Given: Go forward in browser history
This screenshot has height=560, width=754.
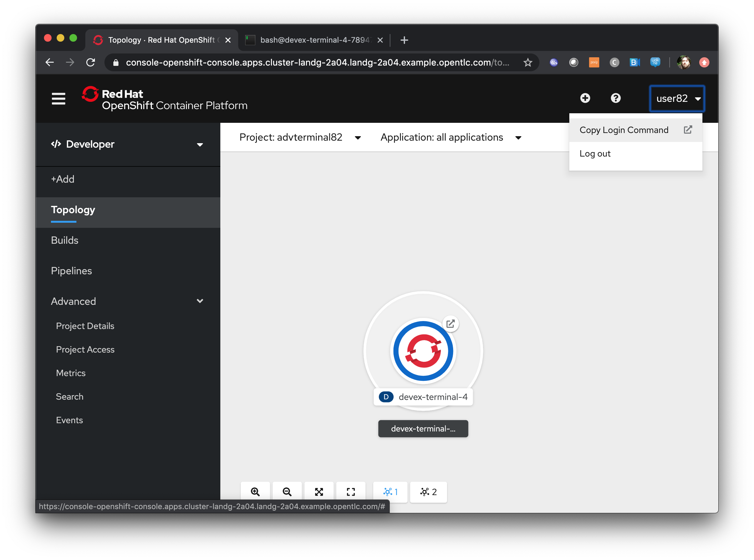Looking at the screenshot, I should pos(70,62).
